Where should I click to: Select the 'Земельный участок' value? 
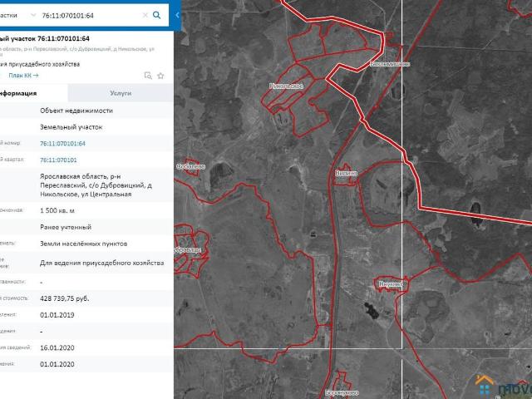pyautogui.click(x=71, y=127)
